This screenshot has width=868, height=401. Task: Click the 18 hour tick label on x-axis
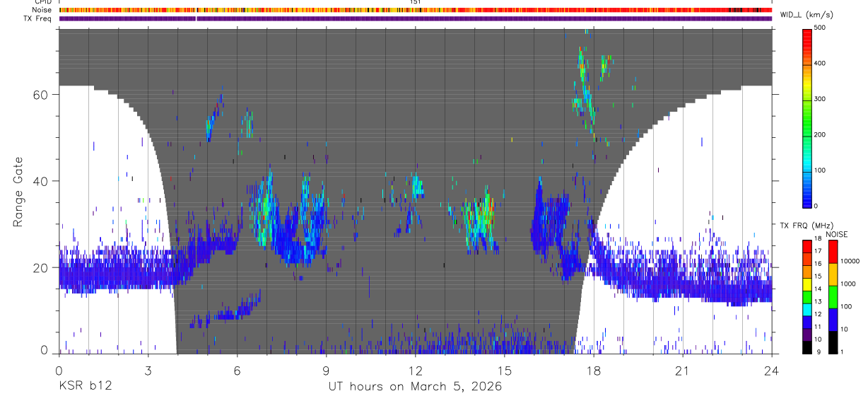coord(594,370)
